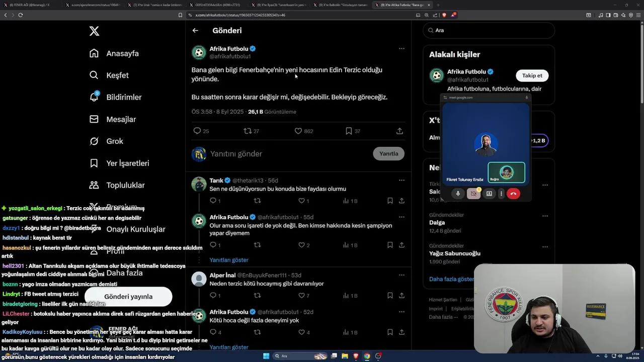Open the Windows Start menu
The height and width of the screenshot is (362, 644).
pos(266,356)
